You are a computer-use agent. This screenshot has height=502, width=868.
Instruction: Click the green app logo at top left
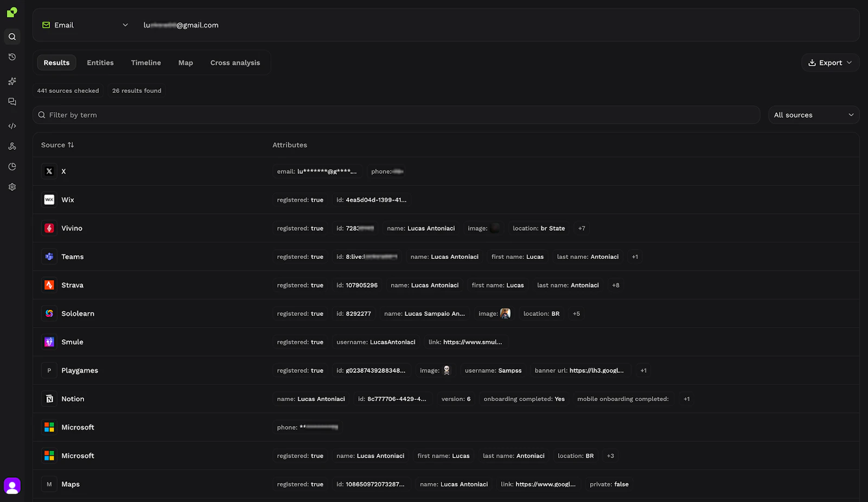tap(12, 12)
